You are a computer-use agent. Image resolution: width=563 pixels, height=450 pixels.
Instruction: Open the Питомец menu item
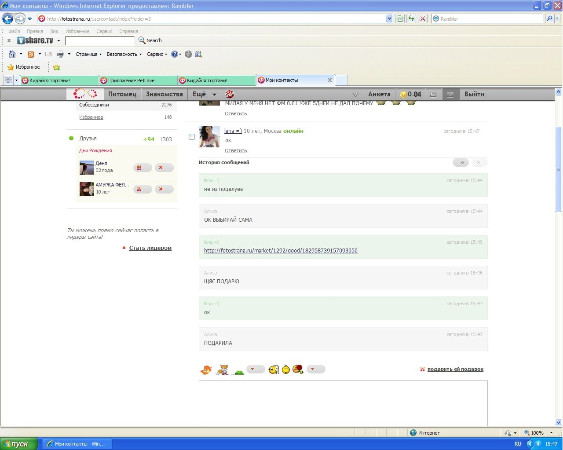click(x=122, y=94)
